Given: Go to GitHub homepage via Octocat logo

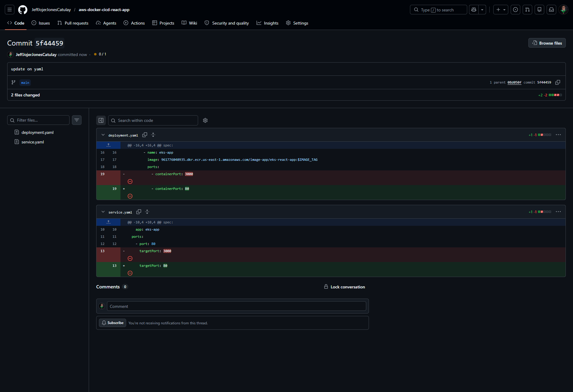Looking at the screenshot, I should pyautogui.click(x=23, y=10).
